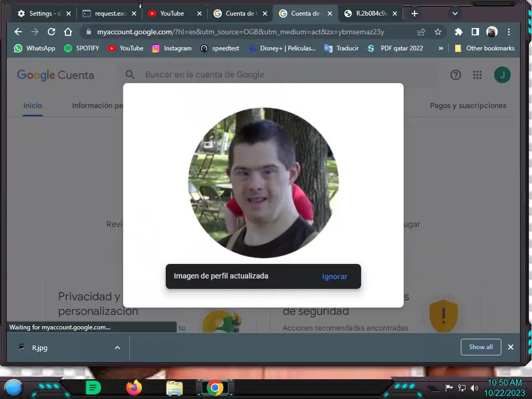Open the J account avatar
Screen dimensions: 532x399
click(502, 75)
